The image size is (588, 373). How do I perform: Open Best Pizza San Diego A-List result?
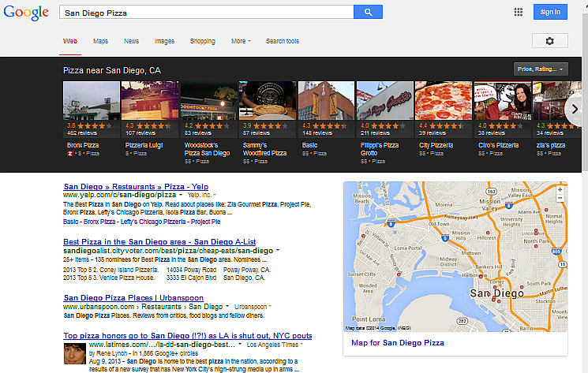pos(159,242)
